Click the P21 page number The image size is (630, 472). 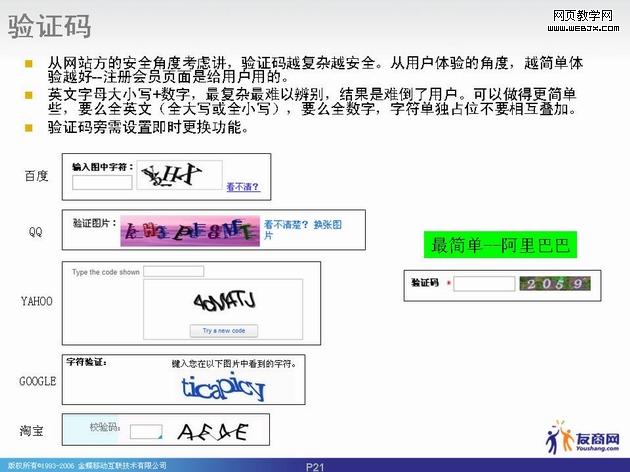tap(315, 467)
